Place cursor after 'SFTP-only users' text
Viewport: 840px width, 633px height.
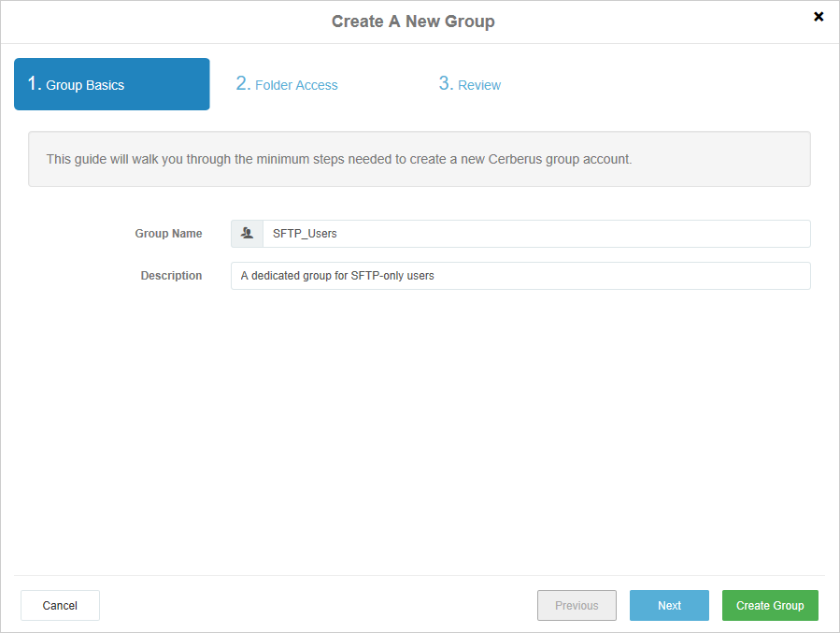pyautogui.click(x=435, y=276)
